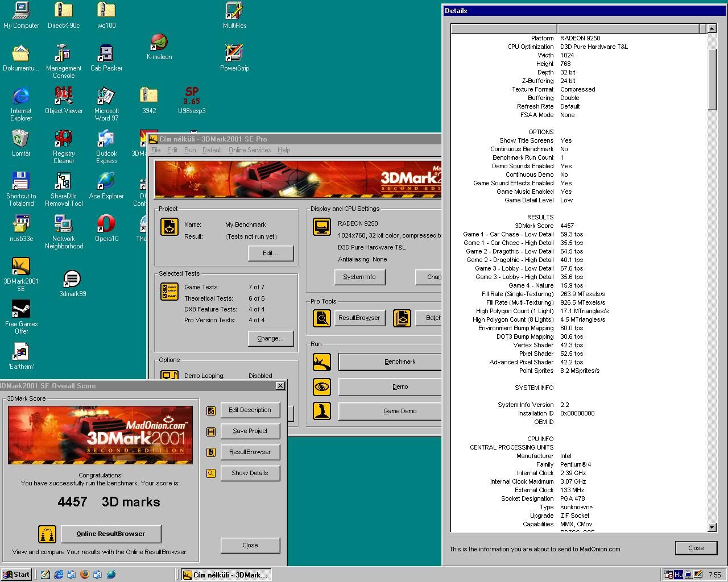This screenshot has width=728, height=582.
Task: Click the Demo eye icon
Action: click(322, 386)
